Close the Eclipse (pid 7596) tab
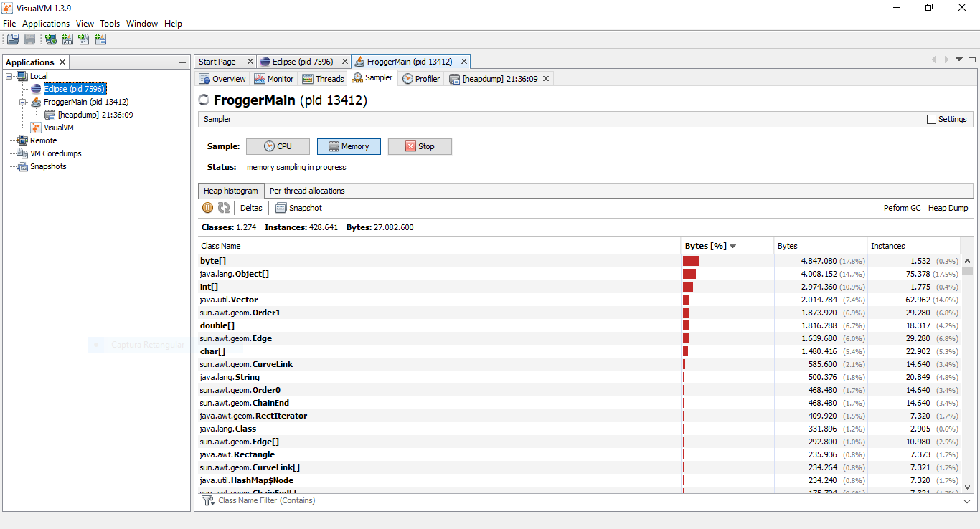980x529 pixels. (345, 62)
